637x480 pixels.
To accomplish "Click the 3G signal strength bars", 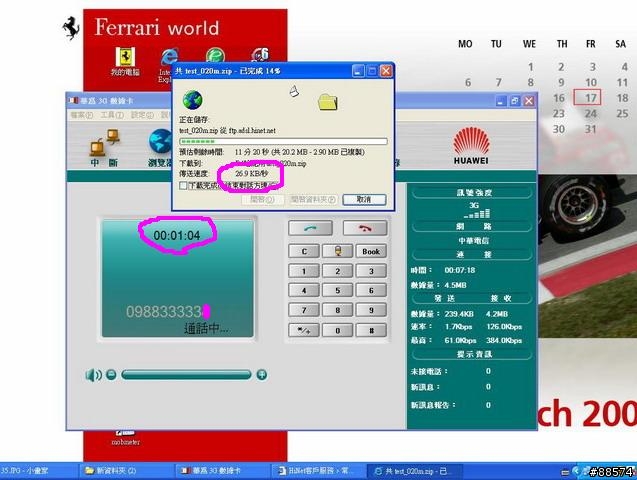I will [x=477, y=213].
